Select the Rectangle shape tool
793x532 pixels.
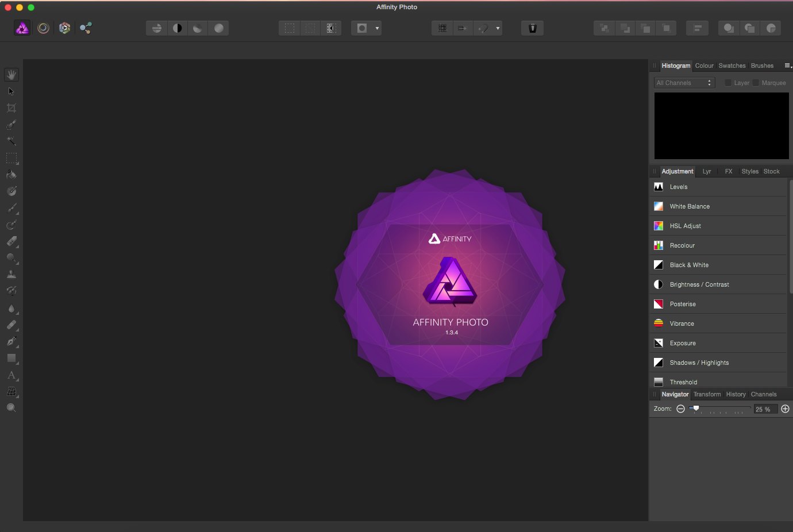tap(11, 358)
